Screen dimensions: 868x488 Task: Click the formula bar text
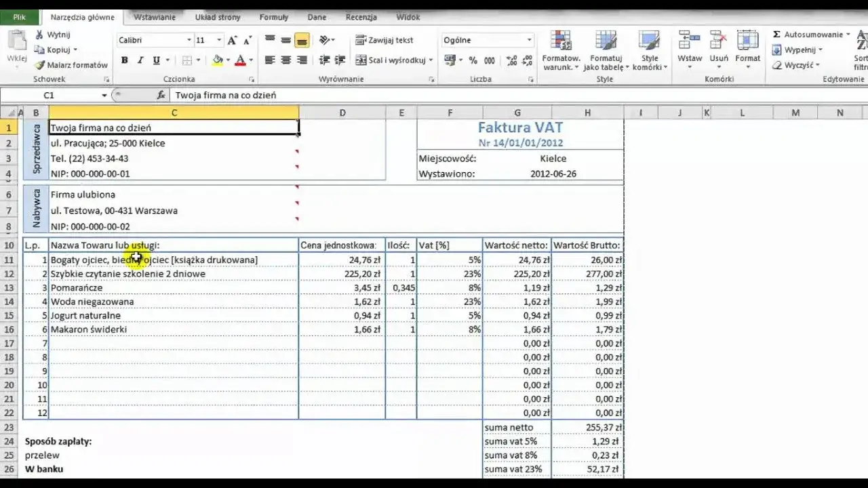coord(226,96)
